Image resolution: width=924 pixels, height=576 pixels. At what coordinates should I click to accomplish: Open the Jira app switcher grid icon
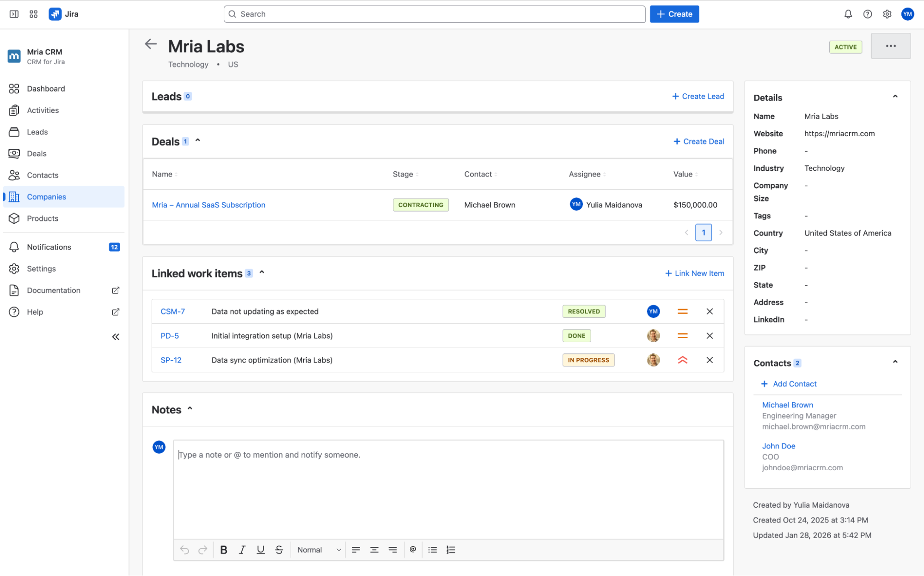pyautogui.click(x=33, y=14)
